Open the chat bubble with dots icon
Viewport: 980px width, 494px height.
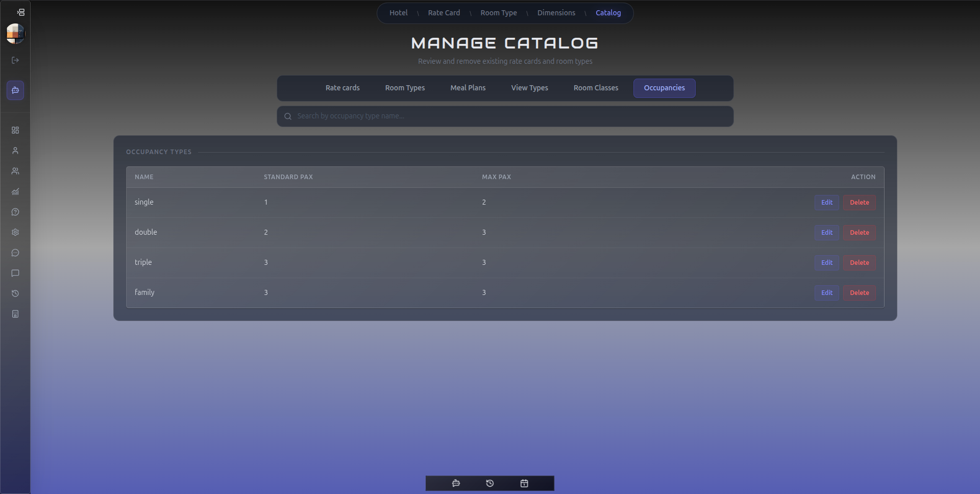point(15,253)
